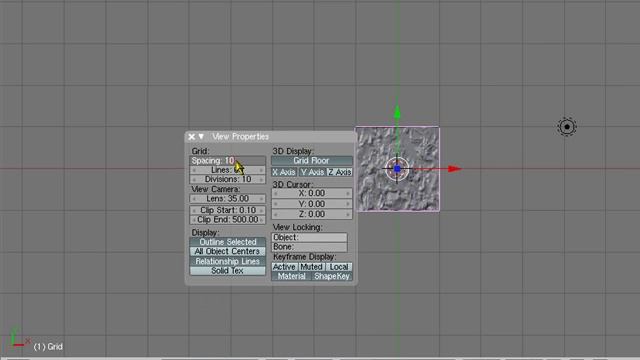Close the View Properties panel
This screenshot has height=360, width=640.
[x=191, y=137]
